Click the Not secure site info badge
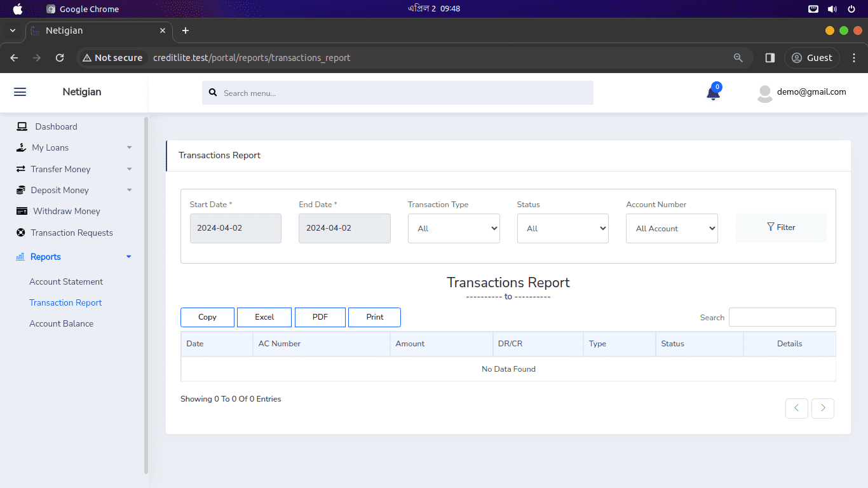 (x=112, y=58)
